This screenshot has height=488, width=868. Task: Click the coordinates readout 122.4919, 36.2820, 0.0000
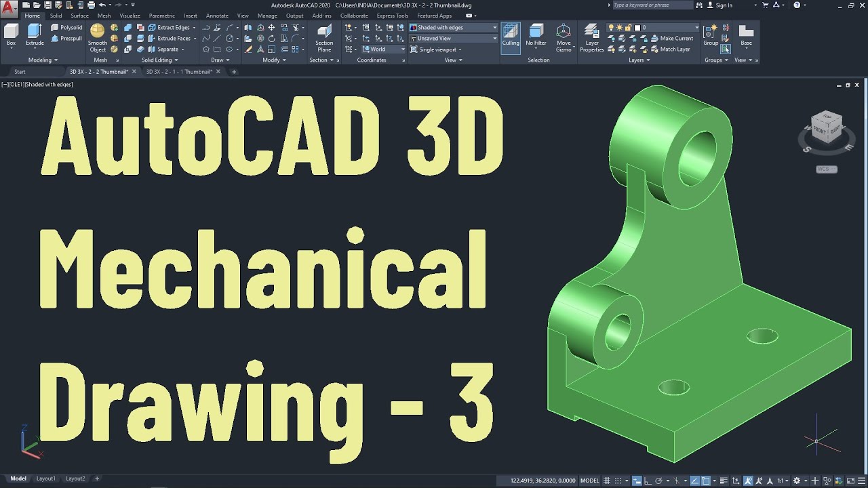click(x=542, y=481)
